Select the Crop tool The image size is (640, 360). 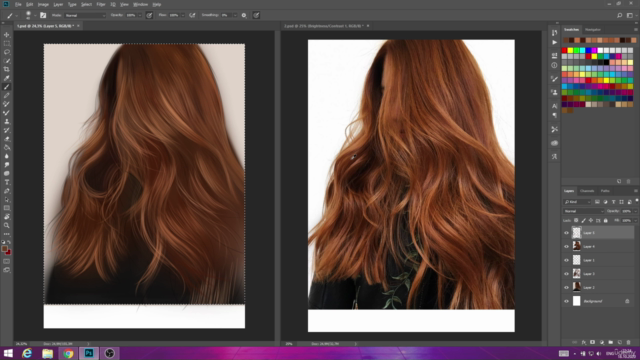pos(7,69)
